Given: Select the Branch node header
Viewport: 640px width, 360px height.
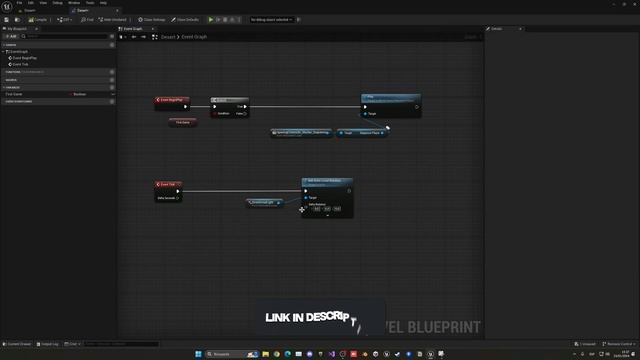Looking at the screenshot, I should (x=230, y=100).
